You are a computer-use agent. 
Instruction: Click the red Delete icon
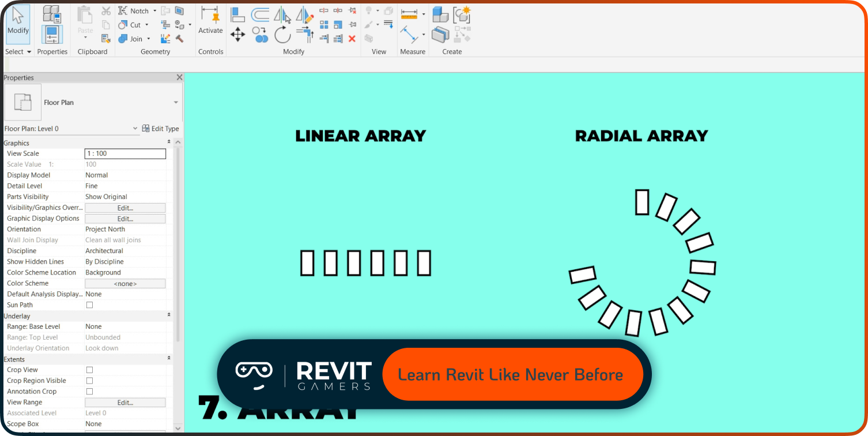[x=352, y=39]
